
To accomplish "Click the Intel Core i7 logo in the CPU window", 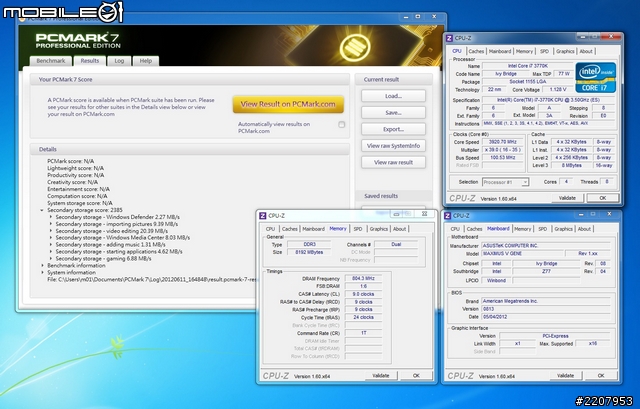I will [596, 78].
